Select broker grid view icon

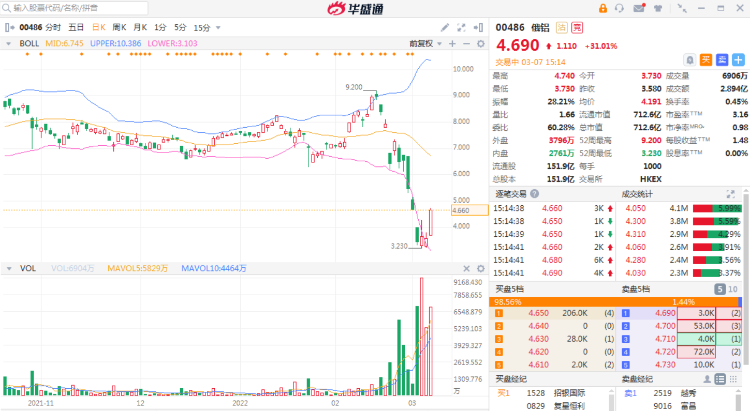[733, 379]
